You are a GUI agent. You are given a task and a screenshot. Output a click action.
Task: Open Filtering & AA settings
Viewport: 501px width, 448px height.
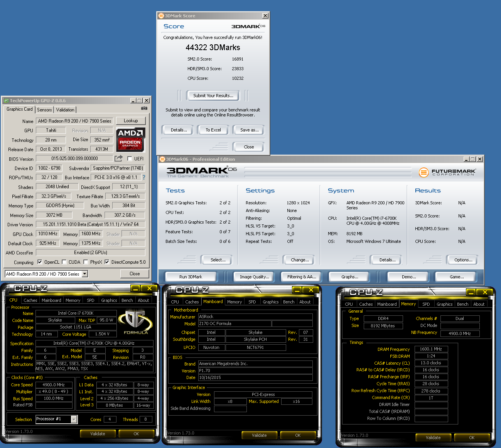(302, 277)
